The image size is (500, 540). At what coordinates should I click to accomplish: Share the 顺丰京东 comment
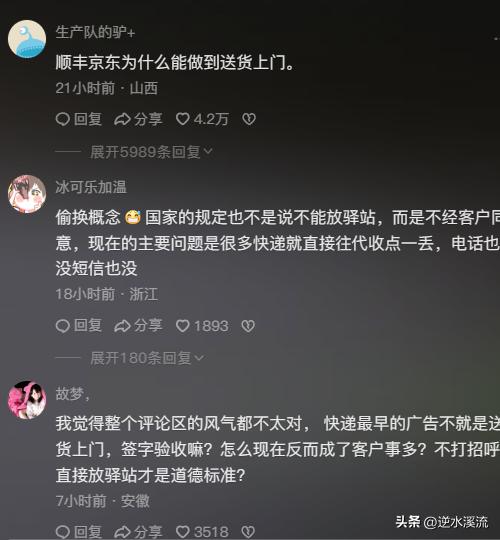[138, 119]
